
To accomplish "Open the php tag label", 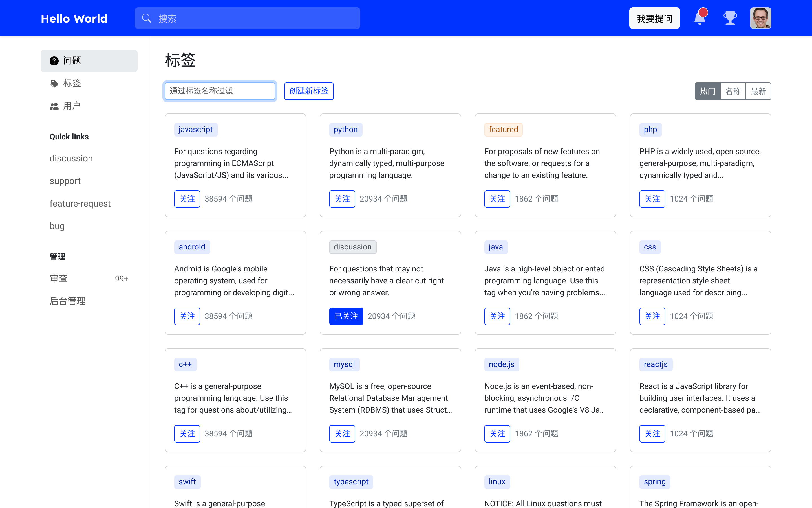I will (650, 130).
